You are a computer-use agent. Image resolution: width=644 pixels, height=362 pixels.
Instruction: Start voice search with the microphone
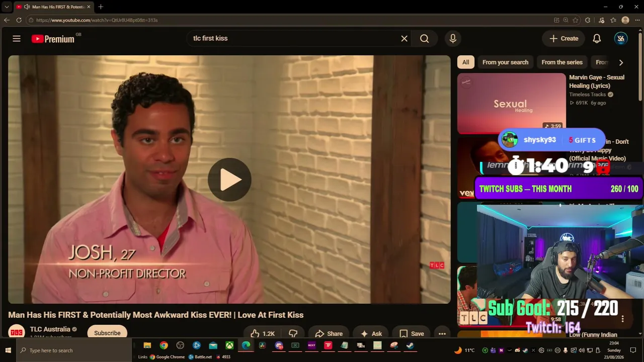(453, 39)
